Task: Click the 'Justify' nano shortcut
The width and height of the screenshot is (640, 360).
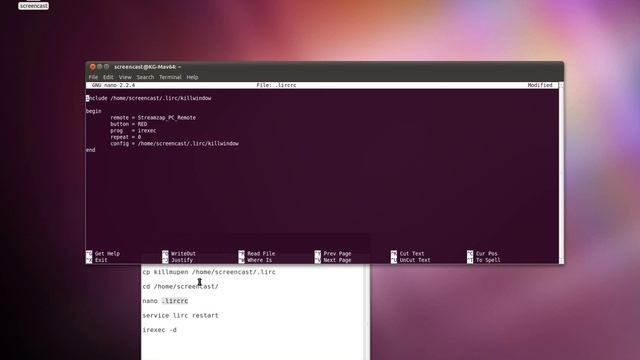Action: 178,260
